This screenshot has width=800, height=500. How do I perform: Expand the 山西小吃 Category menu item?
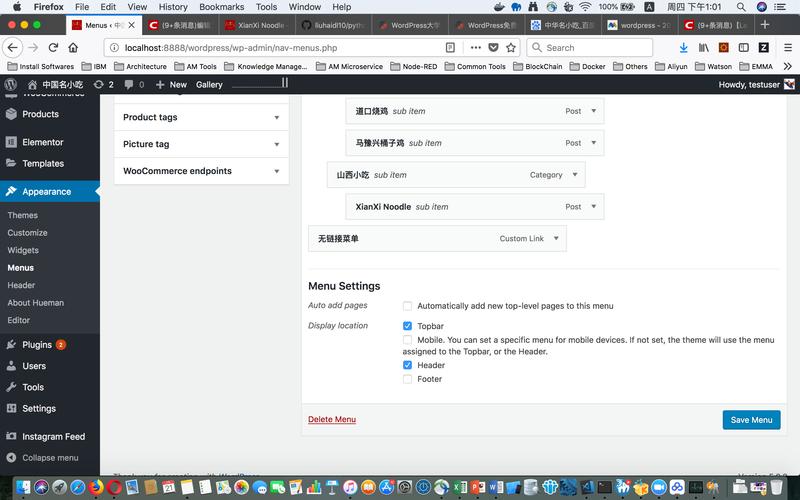point(574,175)
